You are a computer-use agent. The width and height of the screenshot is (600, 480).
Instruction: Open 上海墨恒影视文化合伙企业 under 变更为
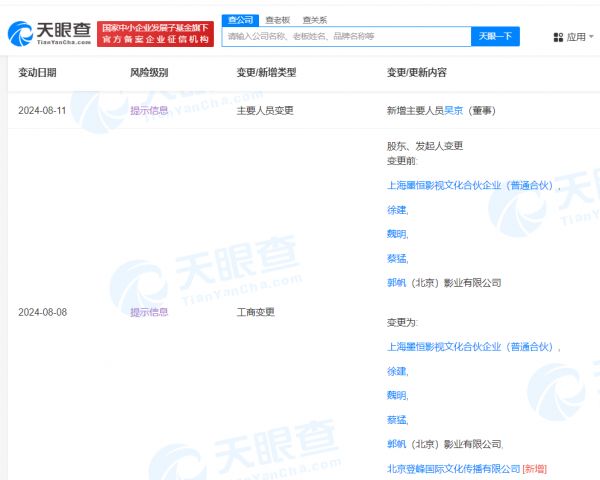pyautogui.click(x=471, y=347)
